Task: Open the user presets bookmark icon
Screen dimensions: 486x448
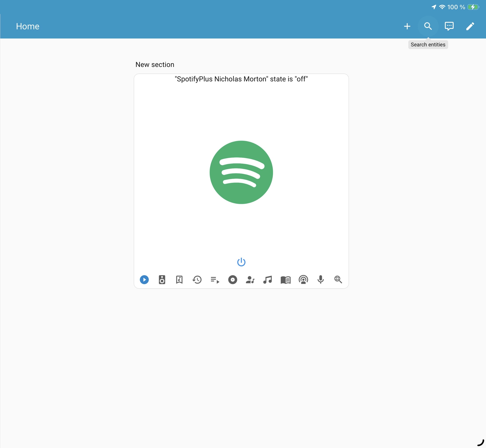Action: [179, 280]
